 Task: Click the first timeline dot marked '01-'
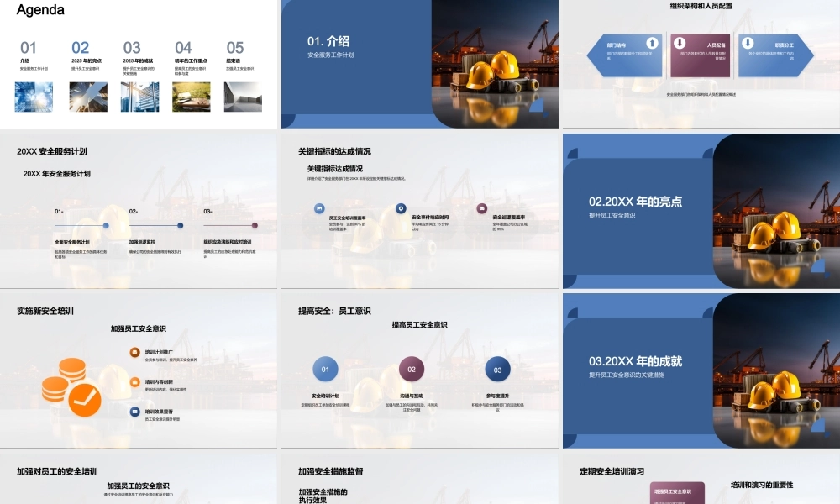(x=106, y=225)
